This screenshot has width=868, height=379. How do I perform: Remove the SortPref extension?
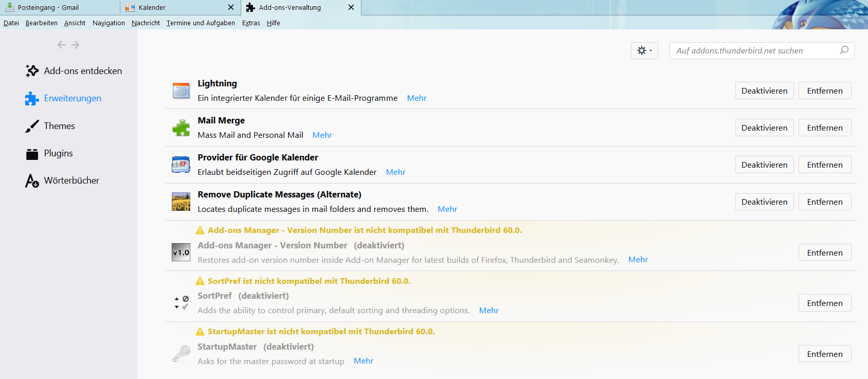coord(825,303)
